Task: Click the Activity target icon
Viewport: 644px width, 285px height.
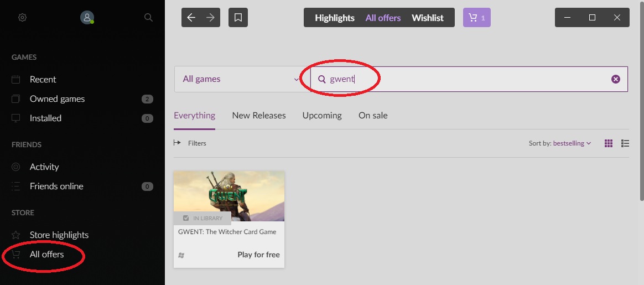Action: click(15, 167)
